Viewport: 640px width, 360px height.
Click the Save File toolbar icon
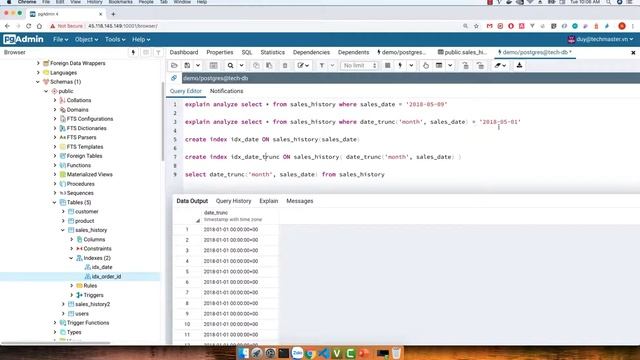point(187,65)
